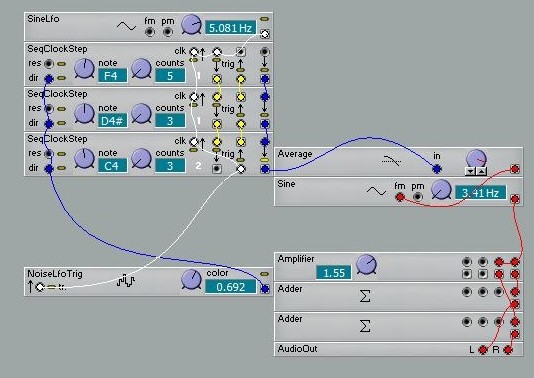Image resolution: width=534 pixels, height=378 pixels.
Task: Click the Average module lowpass filter icon
Action: (391, 160)
